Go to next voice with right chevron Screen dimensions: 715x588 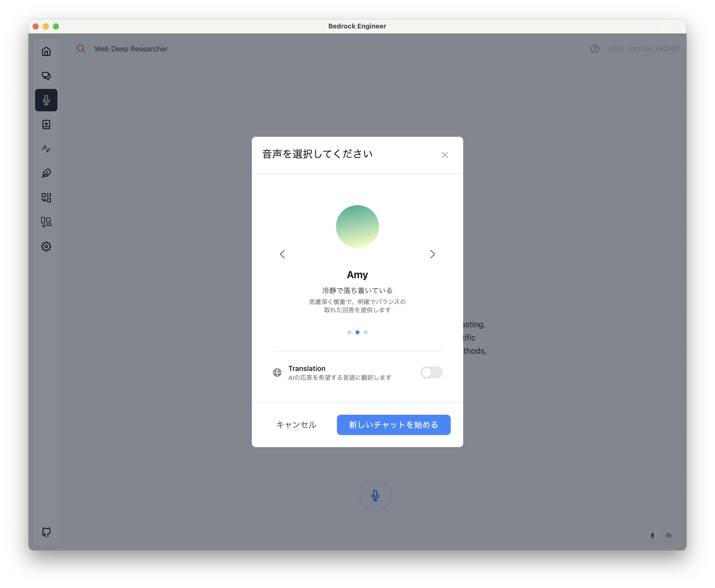(x=432, y=254)
